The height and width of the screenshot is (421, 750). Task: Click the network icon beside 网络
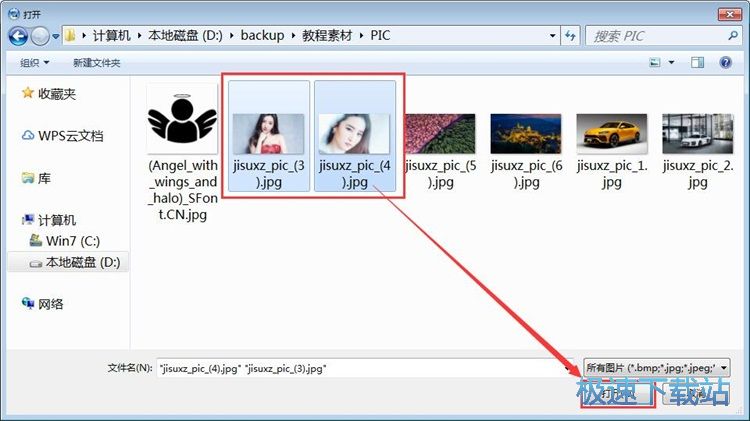point(28,303)
